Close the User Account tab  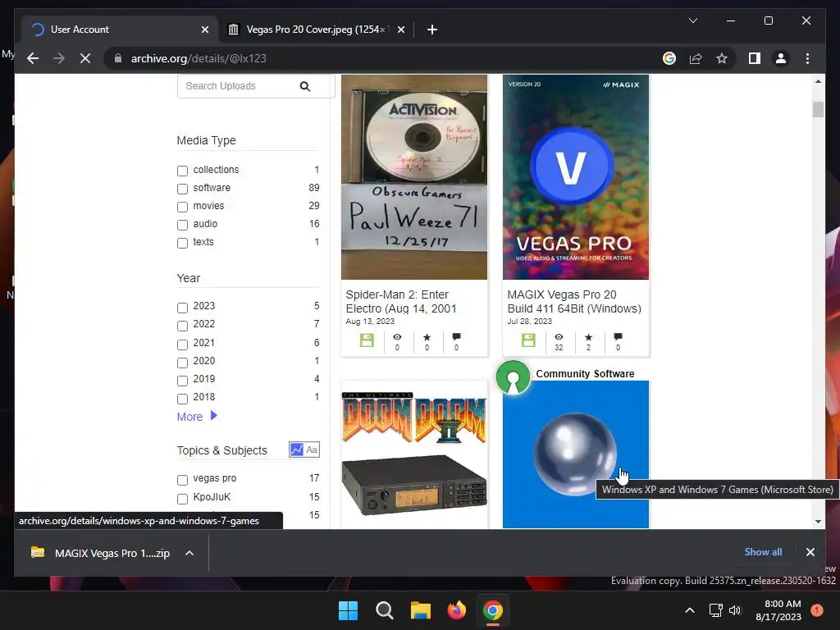tap(204, 30)
